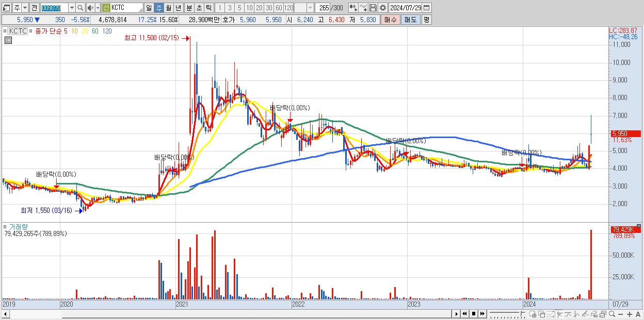644x320 pixels.
Task: Click the chart speed slider at the bottom
Action: (x=507, y=314)
